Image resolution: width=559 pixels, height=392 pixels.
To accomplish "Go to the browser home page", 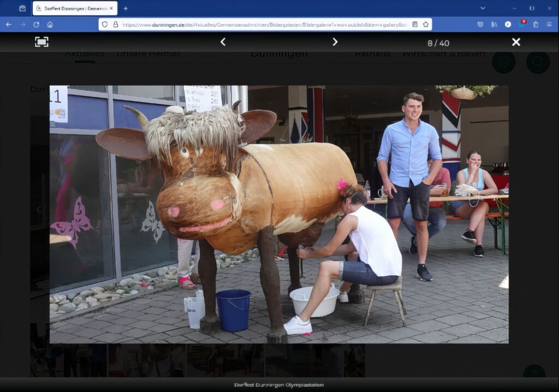I will click(50, 25).
